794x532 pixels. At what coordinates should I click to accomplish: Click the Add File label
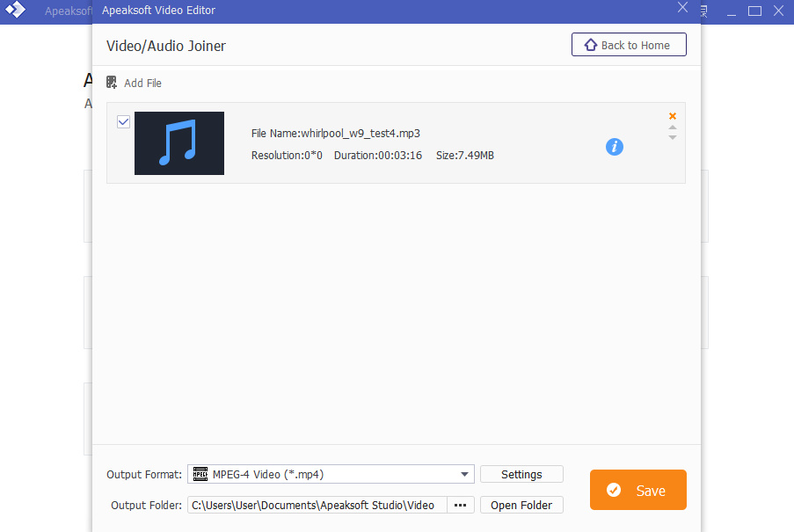(x=142, y=83)
